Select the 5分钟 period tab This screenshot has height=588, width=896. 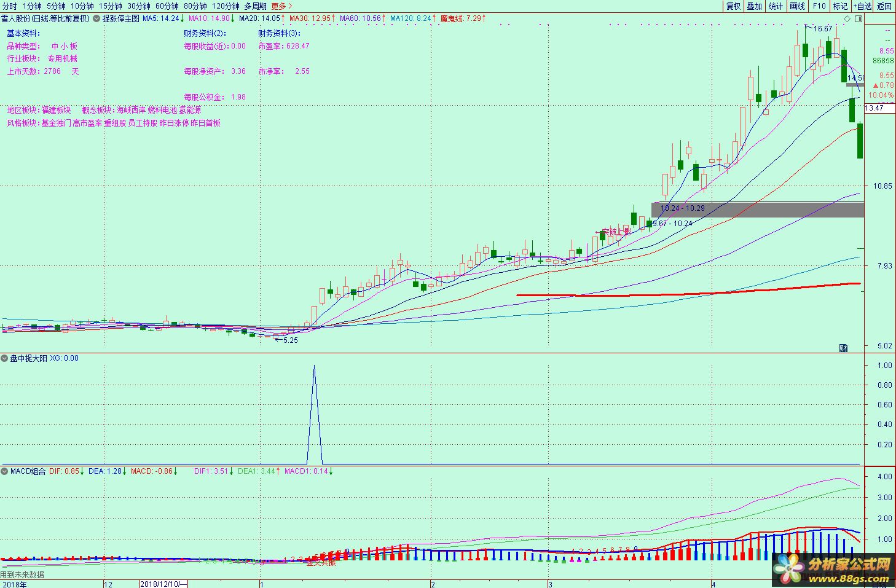[x=56, y=6]
